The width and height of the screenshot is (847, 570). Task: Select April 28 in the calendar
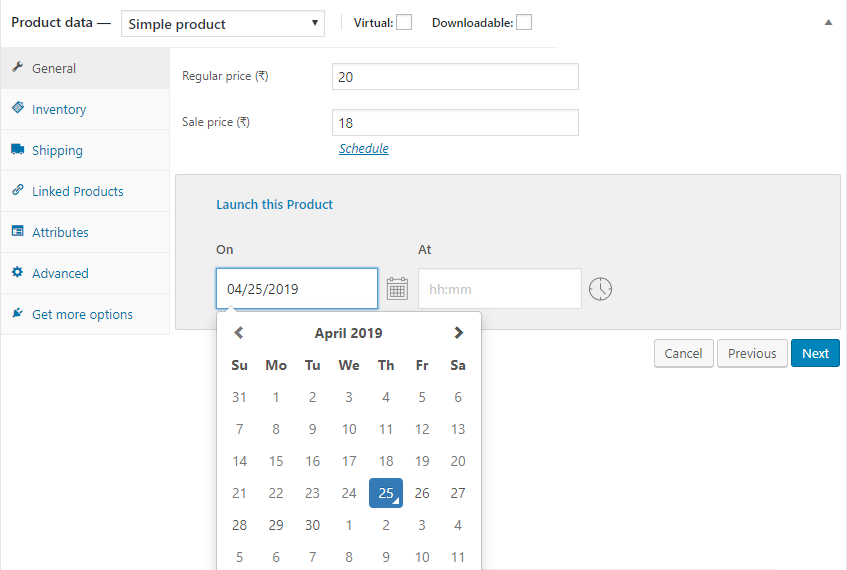pyautogui.click(x=239, y=525)
